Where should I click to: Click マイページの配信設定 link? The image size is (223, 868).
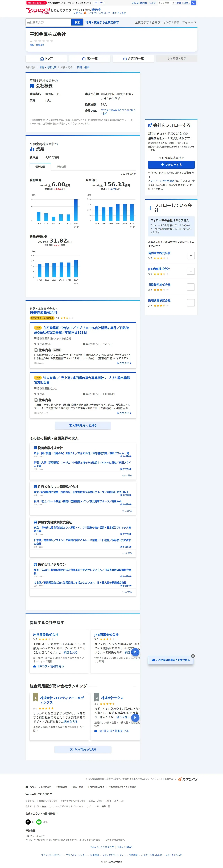tap(162, 181)
